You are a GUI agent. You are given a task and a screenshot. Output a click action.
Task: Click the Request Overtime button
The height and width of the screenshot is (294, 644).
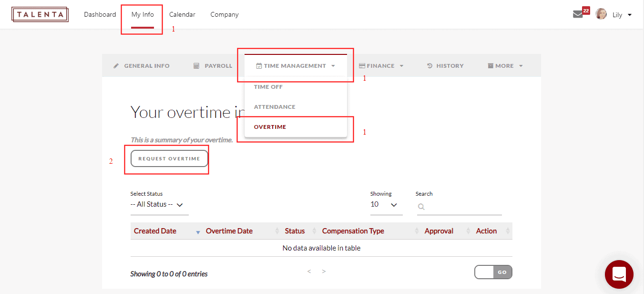click(169, 158)
